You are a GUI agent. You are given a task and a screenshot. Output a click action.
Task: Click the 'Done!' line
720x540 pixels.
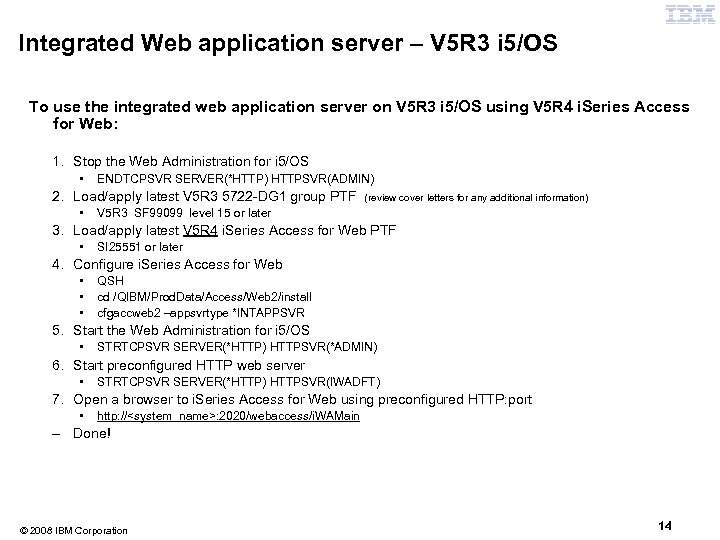coord(92,433)
